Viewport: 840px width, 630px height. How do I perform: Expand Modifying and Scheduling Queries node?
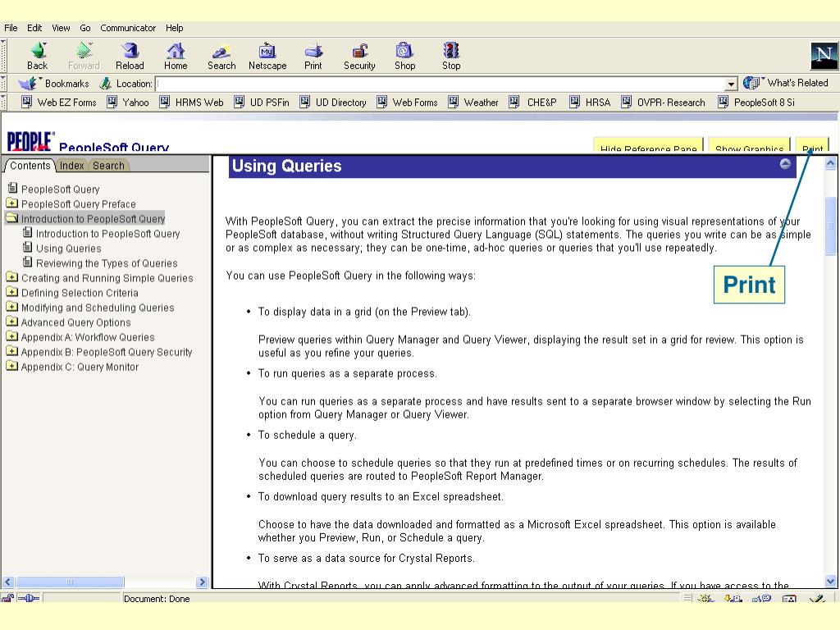(11, 307)
